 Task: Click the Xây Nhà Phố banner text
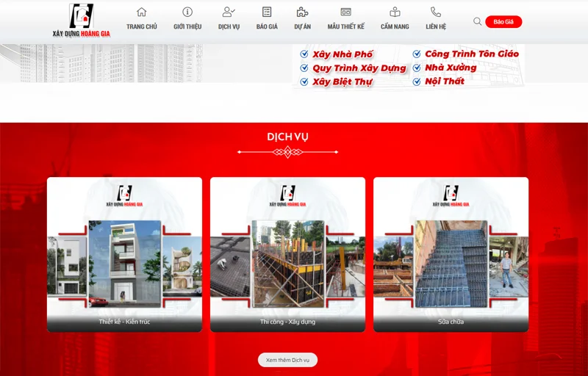click(x=343, y=54)
